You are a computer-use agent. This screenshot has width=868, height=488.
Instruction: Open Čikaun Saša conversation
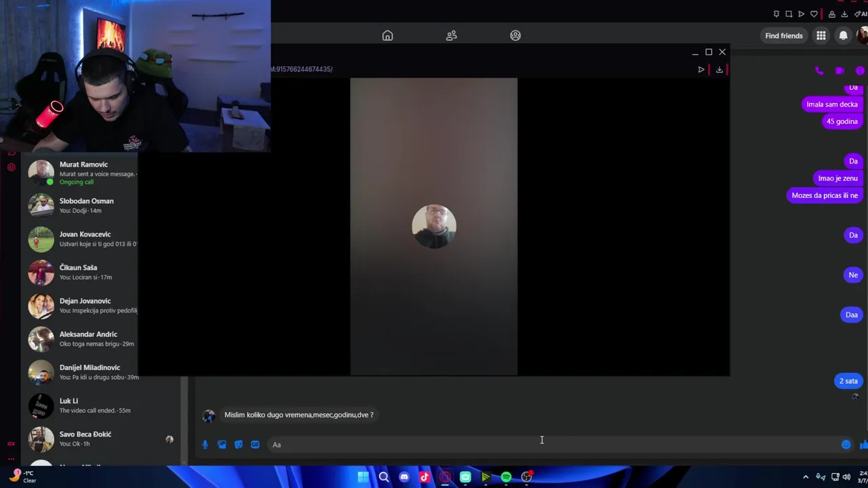(81, 272)
